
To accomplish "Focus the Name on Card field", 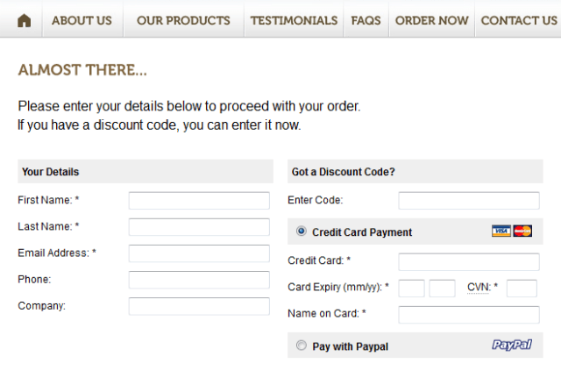I will [x=469, y=314].
